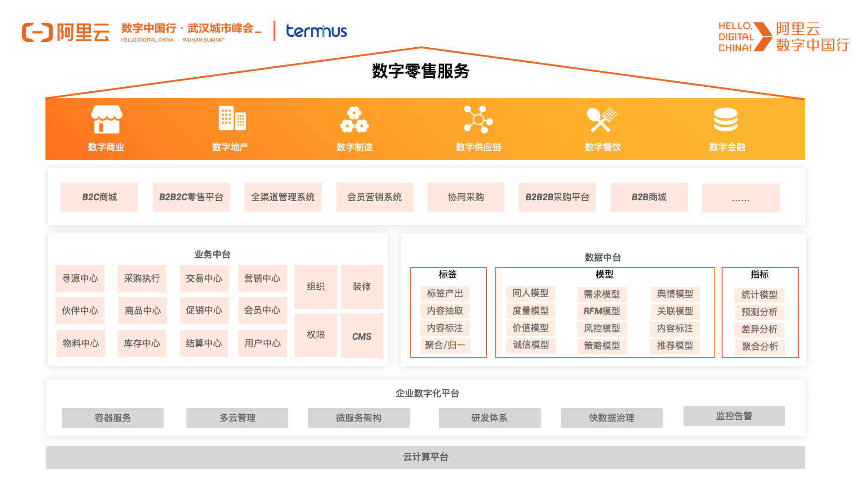868x486 pixels.
Task: Click the 促销中心 block
Action: click(204, 310)
